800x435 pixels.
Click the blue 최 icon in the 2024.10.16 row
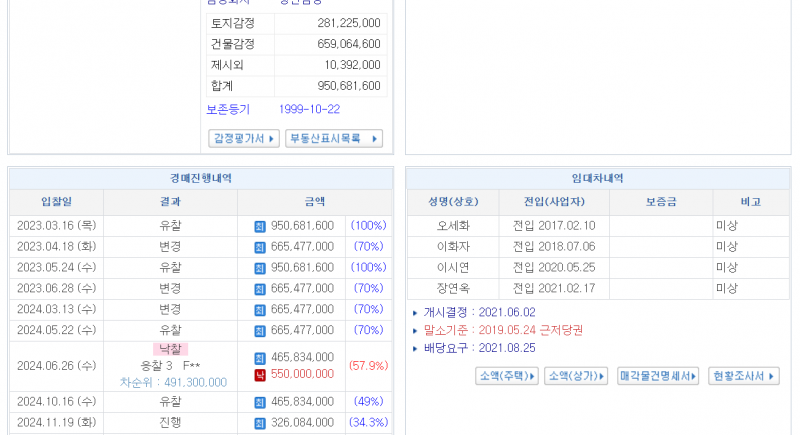point(260,401)
